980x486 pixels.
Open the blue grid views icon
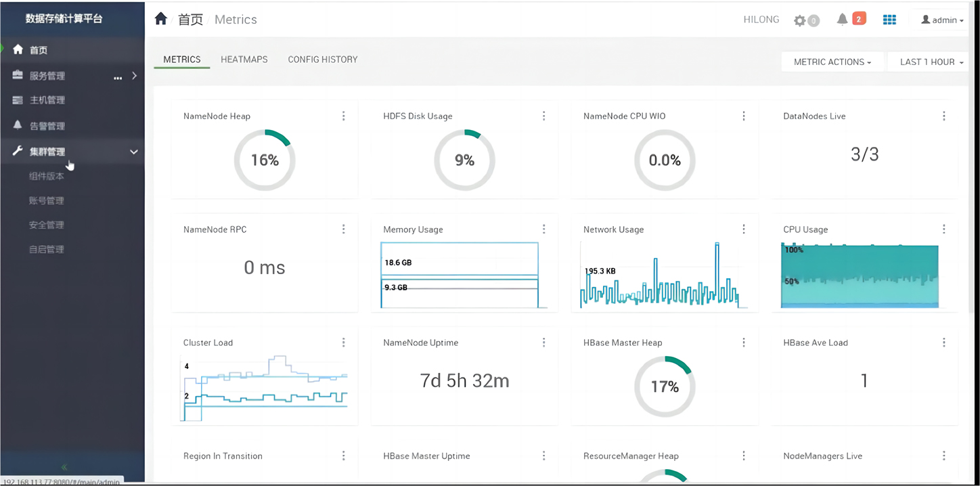point(889,20)
